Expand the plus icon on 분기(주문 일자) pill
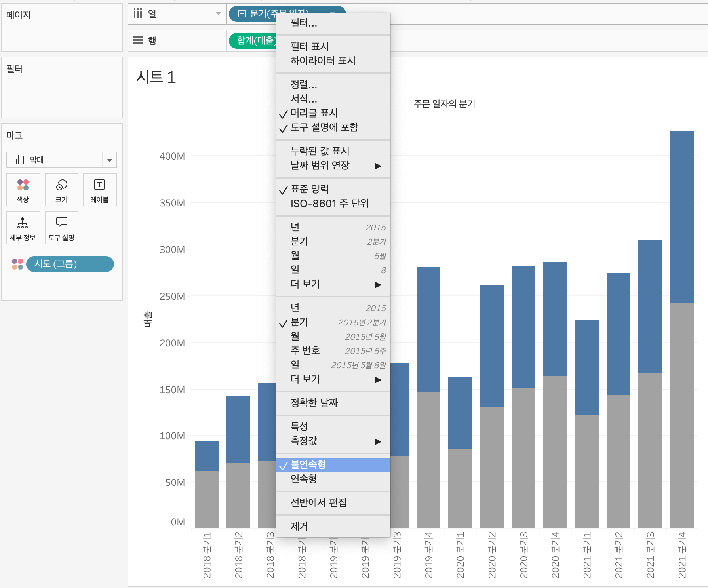 [x=242, y=14]
